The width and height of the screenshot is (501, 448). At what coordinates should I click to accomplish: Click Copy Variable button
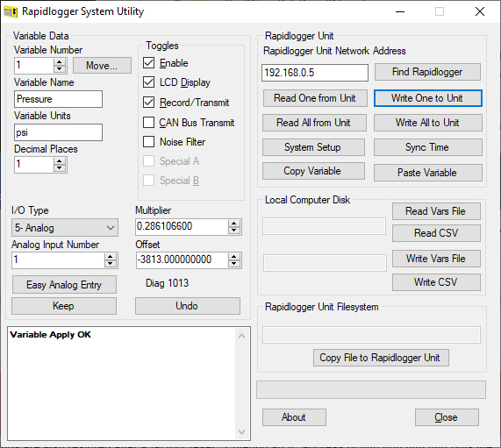click(x=313, y=171)
